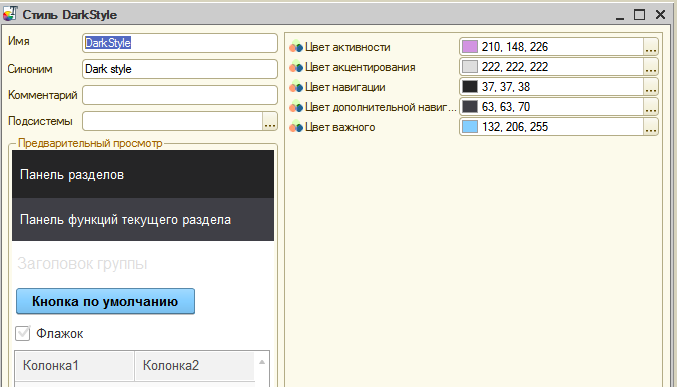Click the preview table scroll up arrow
Screen dimensions: 677x387
(x=262, y=362)
